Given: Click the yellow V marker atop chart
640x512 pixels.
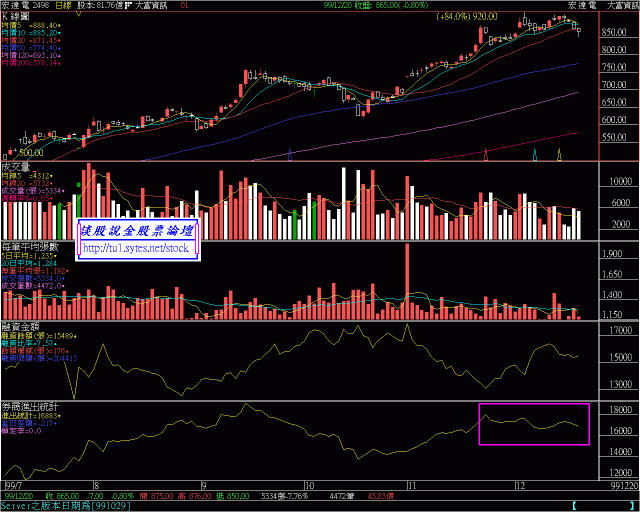Looking at the screenshot, I should (79, 14).
